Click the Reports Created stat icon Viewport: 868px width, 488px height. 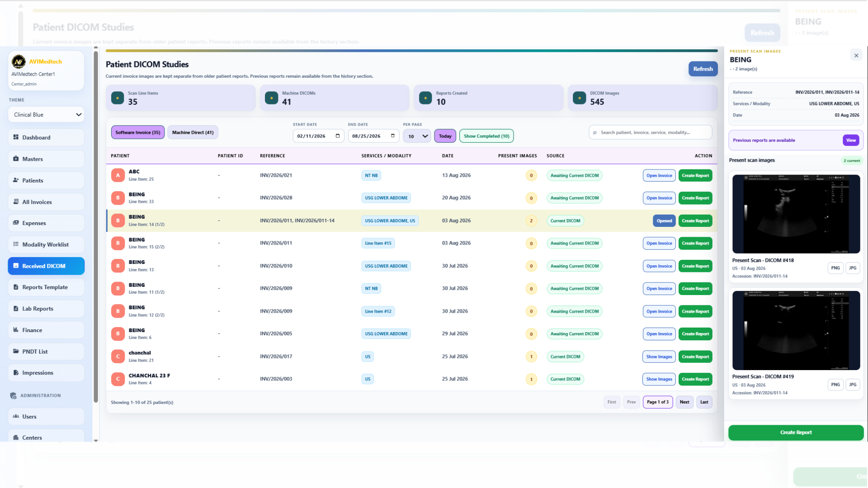click(x=425, y=98)
